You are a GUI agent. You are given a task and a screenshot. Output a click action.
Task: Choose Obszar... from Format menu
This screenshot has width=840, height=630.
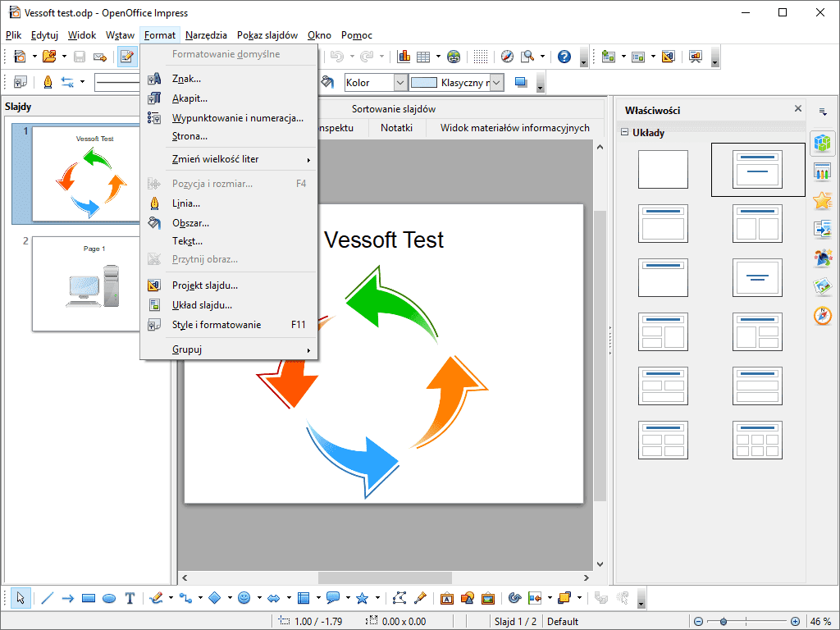click(228, 223)
